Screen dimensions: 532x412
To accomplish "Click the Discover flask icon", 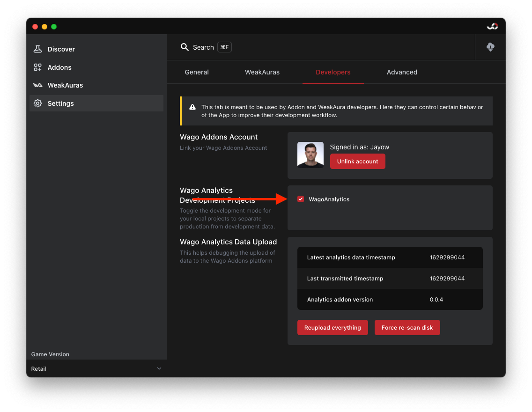I will tap(38, 49).
